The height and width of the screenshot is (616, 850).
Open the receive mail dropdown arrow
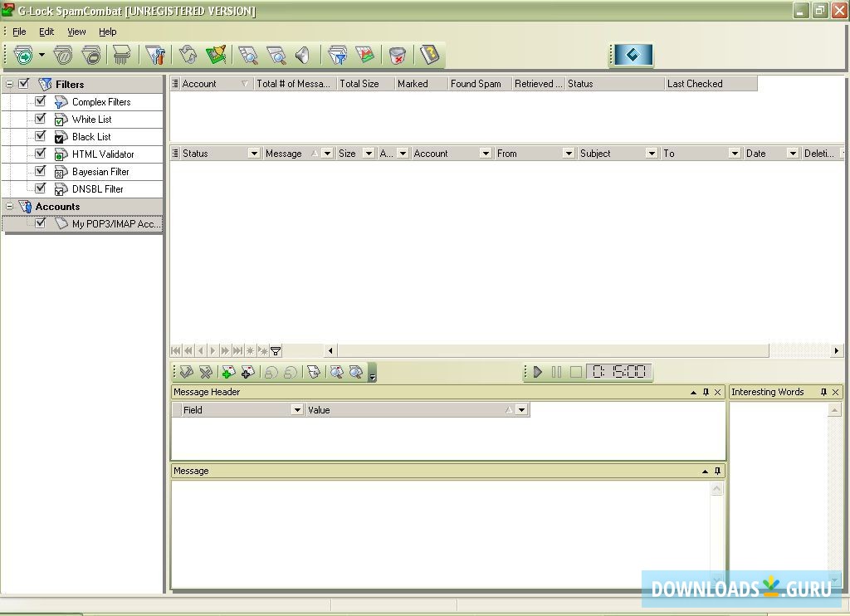[x=42, y=55]
